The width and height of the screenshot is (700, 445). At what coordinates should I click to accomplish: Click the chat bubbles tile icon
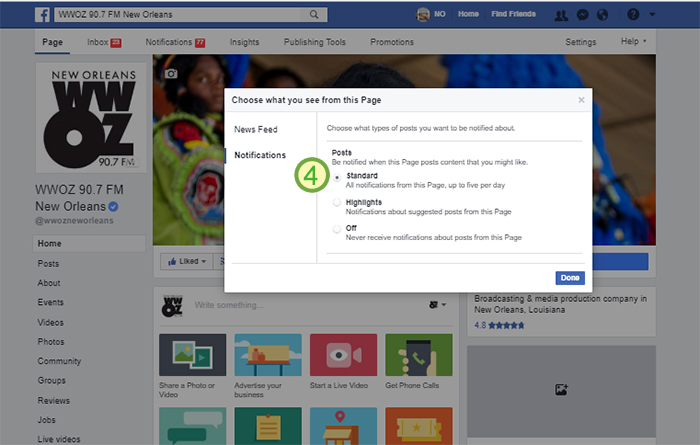point(192,426)
